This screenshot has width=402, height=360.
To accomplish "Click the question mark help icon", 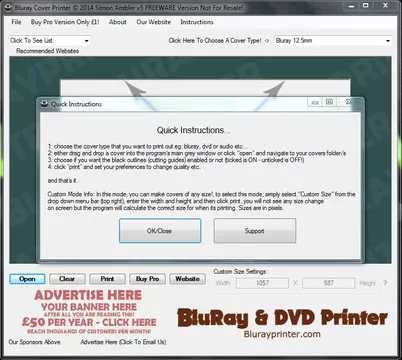I will (x=385, y=283).
